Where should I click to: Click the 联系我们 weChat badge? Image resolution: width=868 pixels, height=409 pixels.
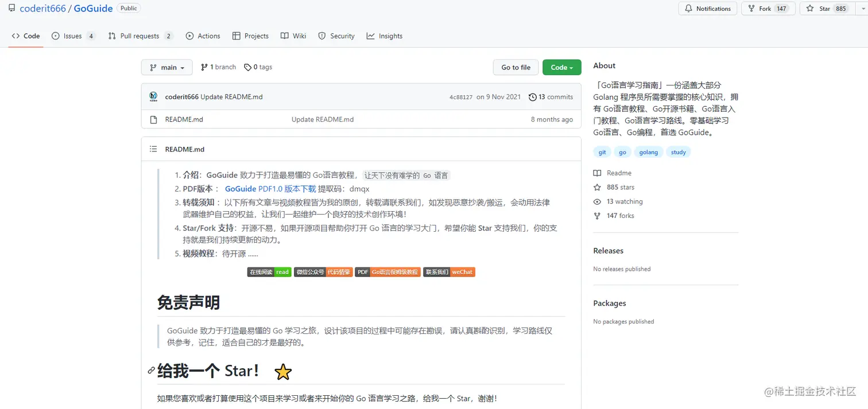[x=449, y=272]
